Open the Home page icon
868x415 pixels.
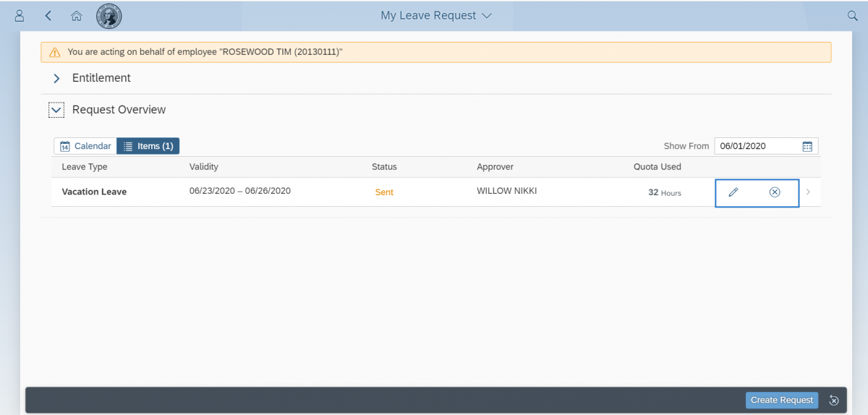pos(76,15)
